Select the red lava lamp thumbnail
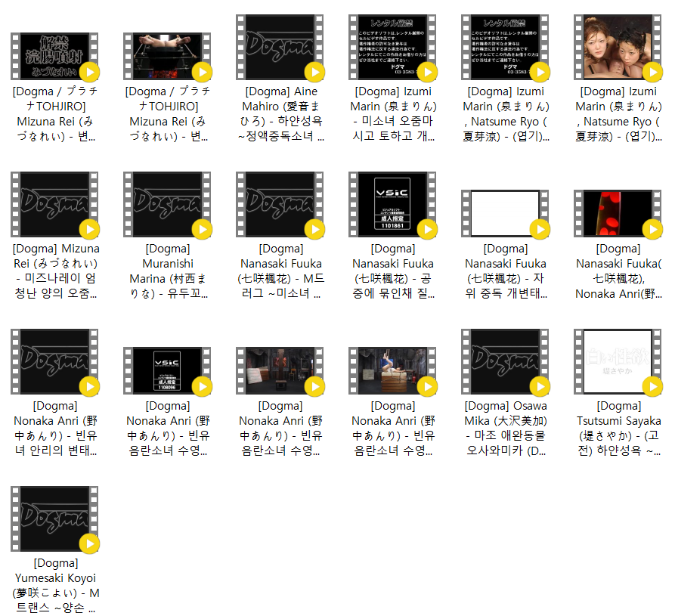Screen dimensions: 675x616 coord(618,213)
